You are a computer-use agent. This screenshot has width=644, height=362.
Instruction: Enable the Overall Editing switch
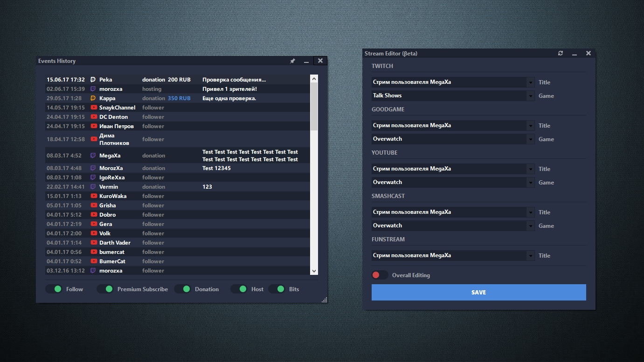tap(380, 275)
